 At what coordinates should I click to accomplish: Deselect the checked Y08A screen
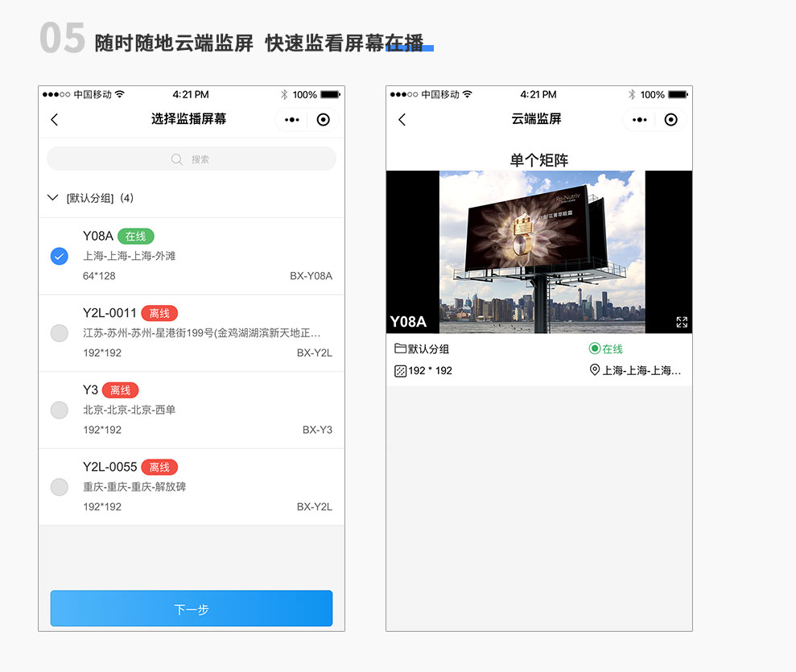click(59, 256)
